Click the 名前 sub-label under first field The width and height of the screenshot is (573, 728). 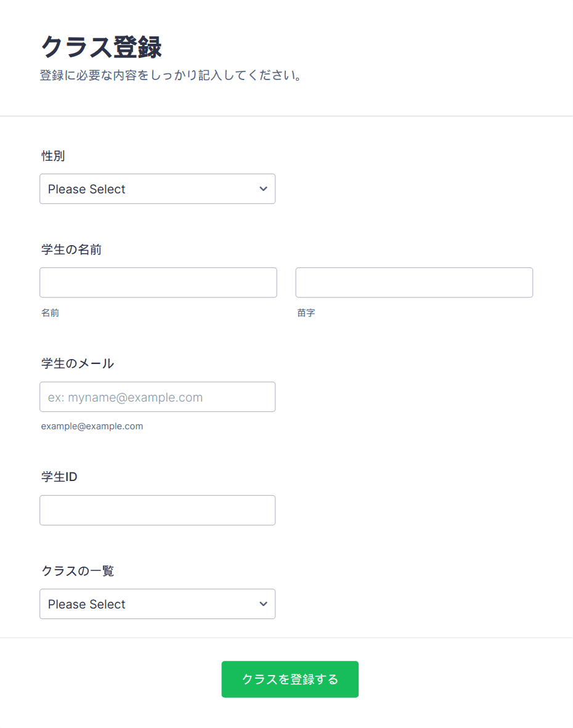pos(50,313)
